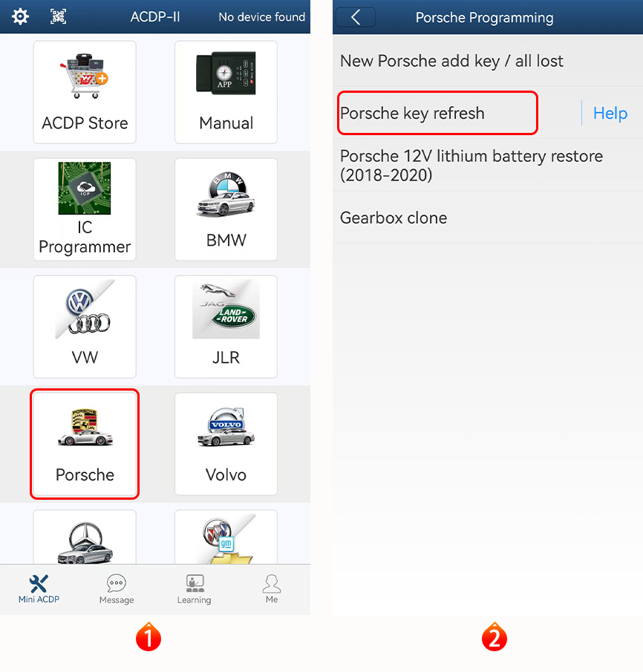The height and width of the screenshot is (672, 643).
Task: Select the JLR Land Rover tile
Action: tap(226, 327)
